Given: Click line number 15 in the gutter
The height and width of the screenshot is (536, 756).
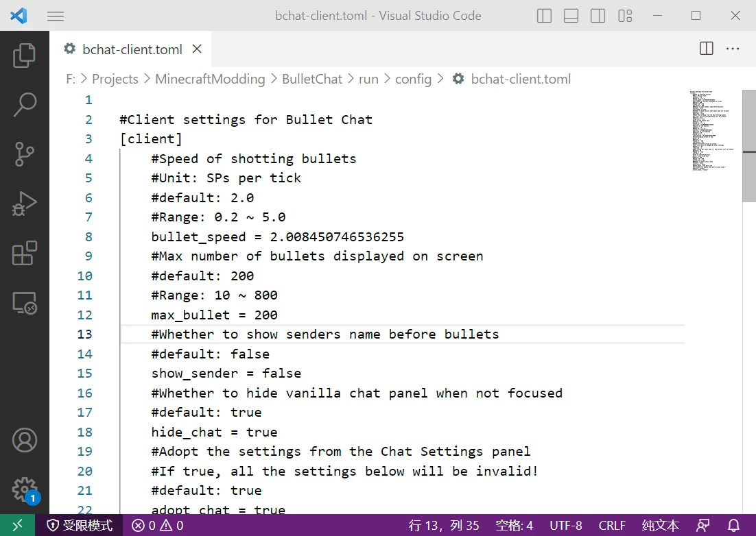Looking at the screenshot, I should (x=84, y=374).
